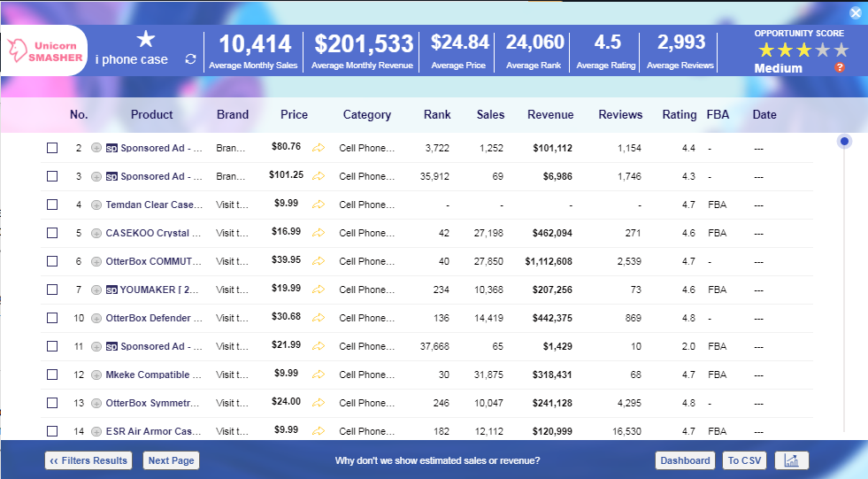Viewport: 868px width, 479px height.
Task: Tick the checkbox for Mkeke Compatible row
Action: tap(52, 375)
